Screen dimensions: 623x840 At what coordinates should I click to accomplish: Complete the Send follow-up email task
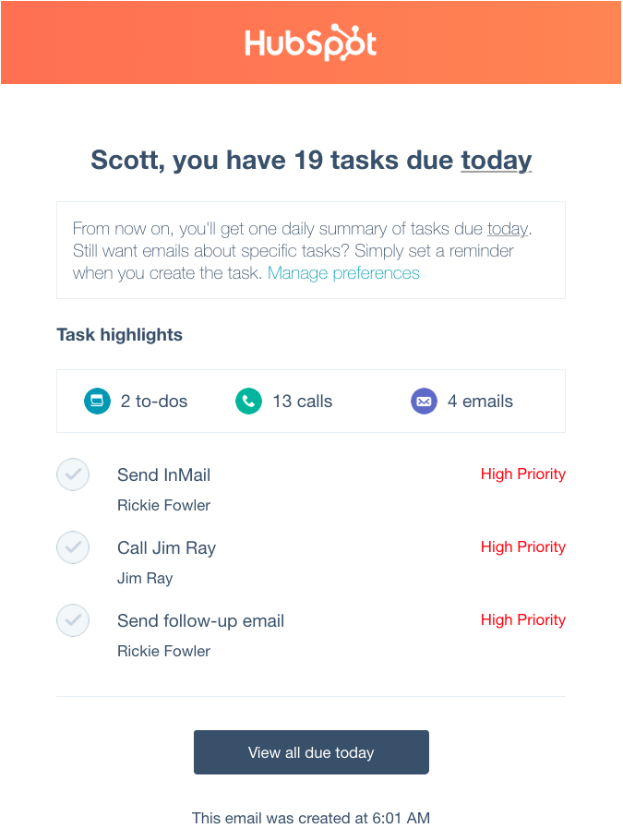coord(73,620)
